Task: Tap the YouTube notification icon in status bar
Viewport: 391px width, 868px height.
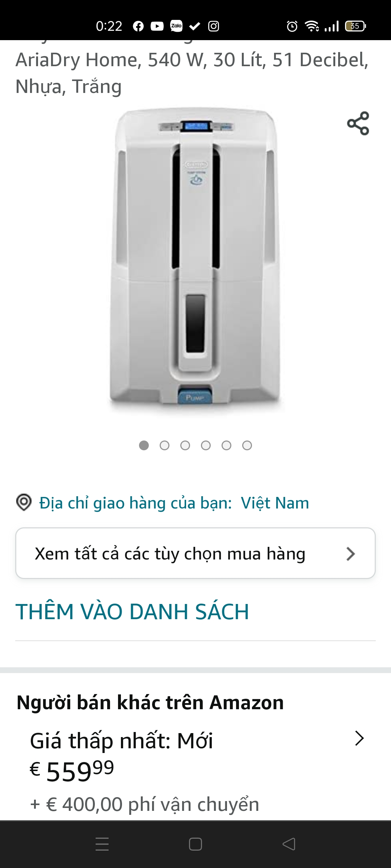Action: 157,26
